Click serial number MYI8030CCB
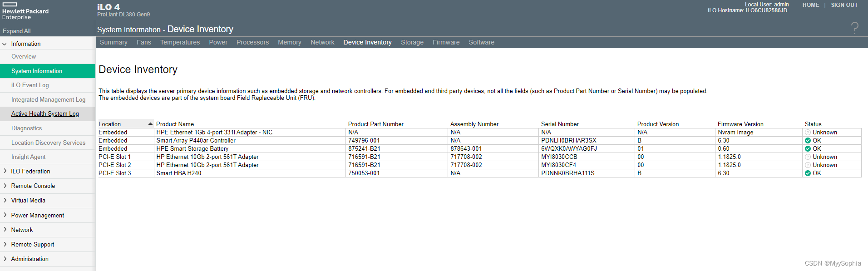 pos(559,157)
